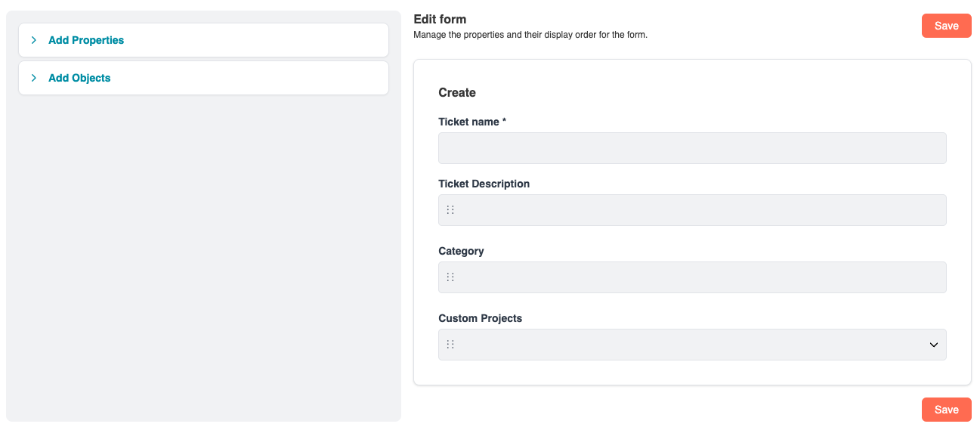
Task: Click the Category field drag handle
Action: [x=450, y=277]
